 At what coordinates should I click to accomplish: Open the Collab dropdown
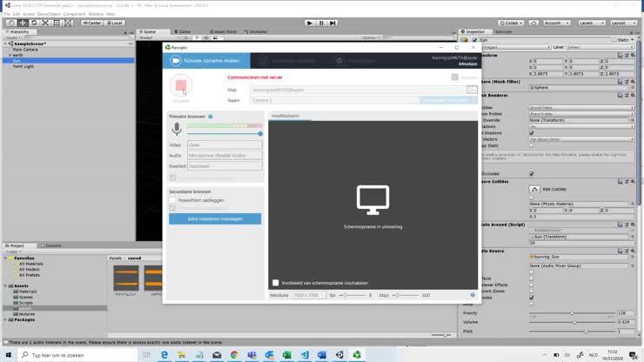[511, 23]
